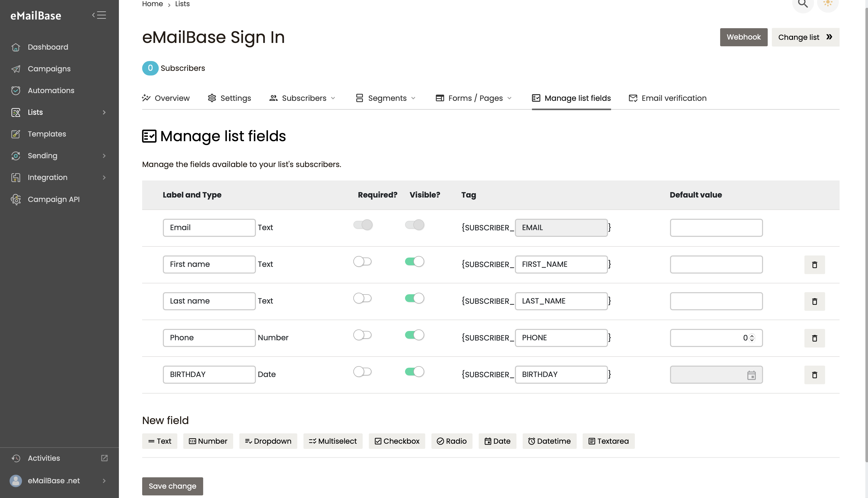Delete the First name field

(814, 265)
